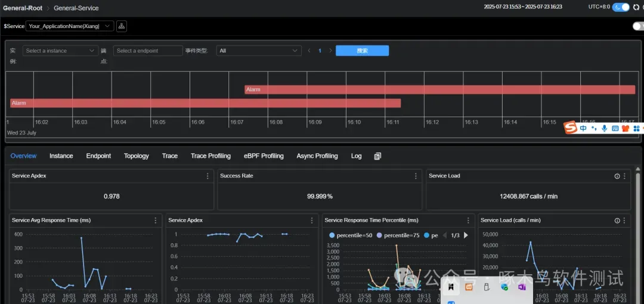Open Service Avg Response Time chart menu
The height and width of the screenshot is (304, 644).
click(155, 220)
